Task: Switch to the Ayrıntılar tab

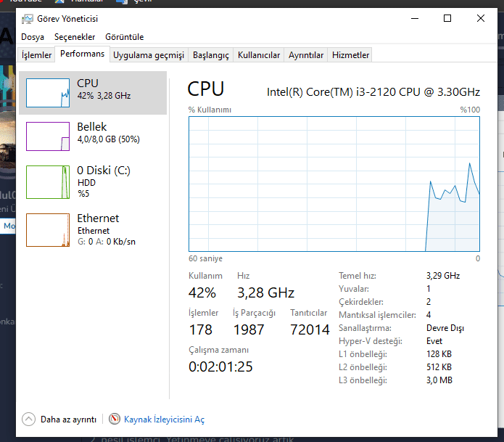Action: pyautogui.click(x=306, y=55)
